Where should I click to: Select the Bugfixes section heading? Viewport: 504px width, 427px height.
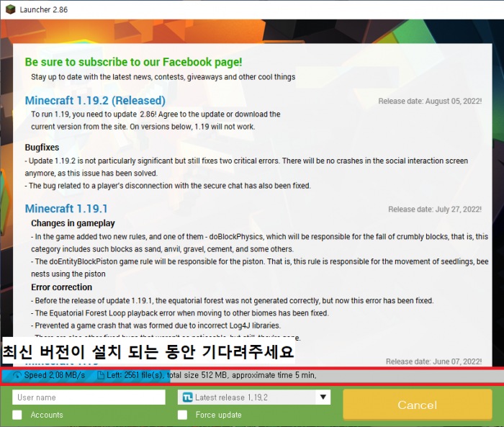[42, 148]
